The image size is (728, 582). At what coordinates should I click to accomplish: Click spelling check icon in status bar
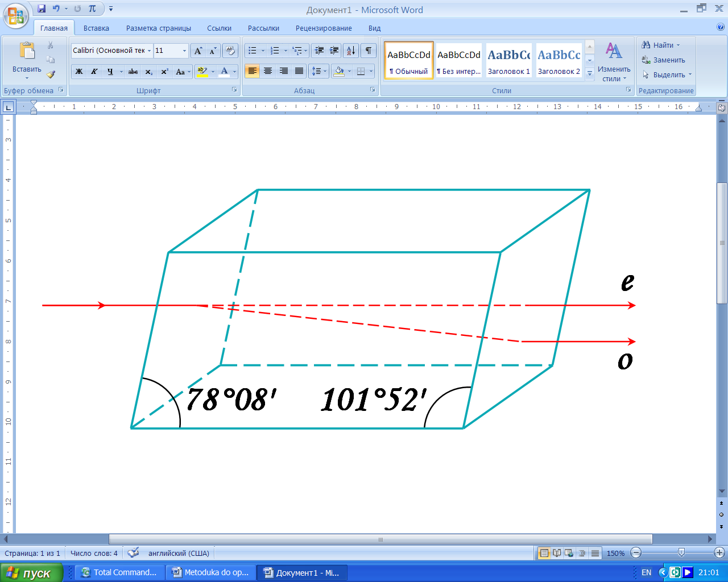[133, 552]
